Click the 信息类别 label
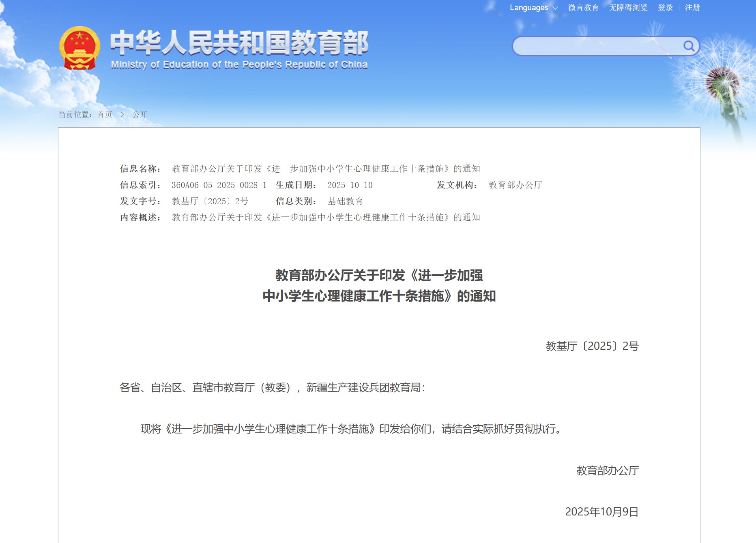This screenshot has width=756, height=543. [296, 201]
